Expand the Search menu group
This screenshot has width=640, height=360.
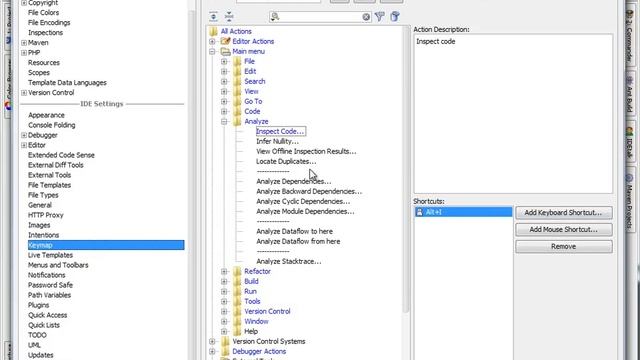(x=224, y=81)
